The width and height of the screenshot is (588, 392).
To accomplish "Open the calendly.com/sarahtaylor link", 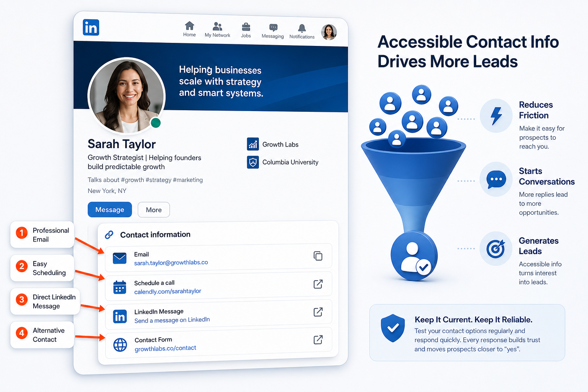I will (168, 291).
